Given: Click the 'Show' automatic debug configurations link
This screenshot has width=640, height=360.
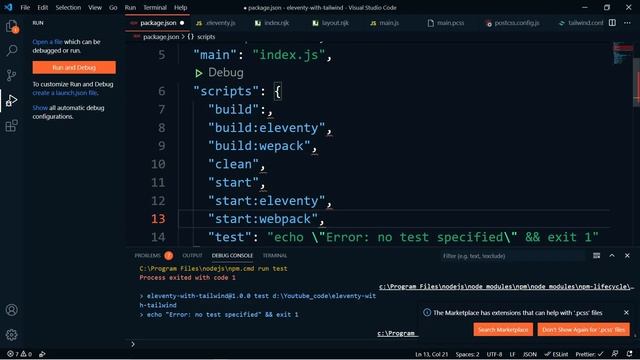Looking at the screenshot, I should pyautogui.click(x=40, y=108).
